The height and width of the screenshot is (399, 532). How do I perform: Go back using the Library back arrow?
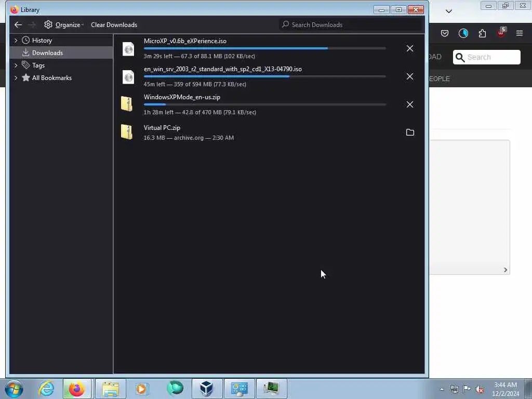(18, 25)
